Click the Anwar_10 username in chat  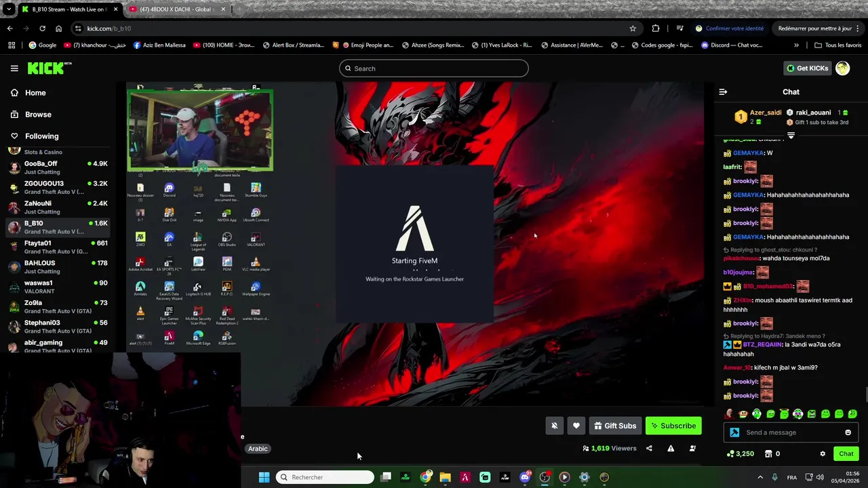point(737,367)
